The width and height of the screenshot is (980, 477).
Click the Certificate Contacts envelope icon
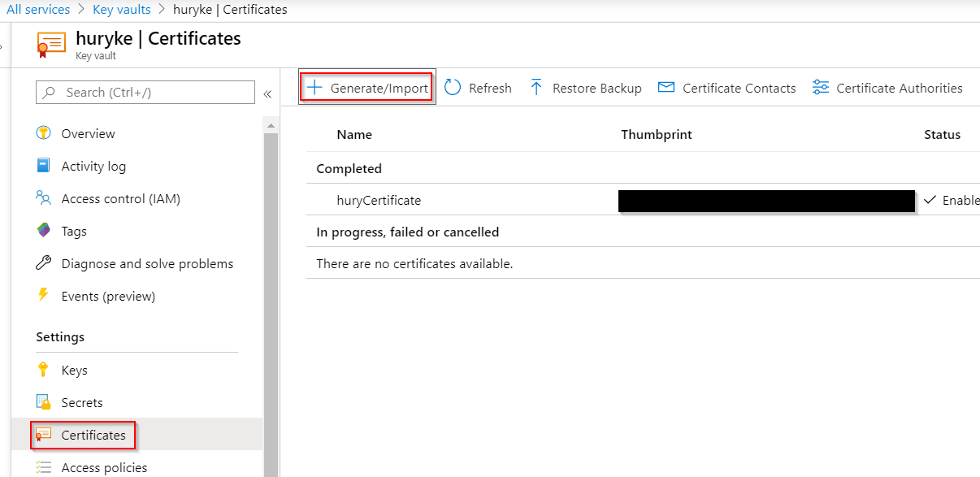pyautogui.click(x=666, y=88)
